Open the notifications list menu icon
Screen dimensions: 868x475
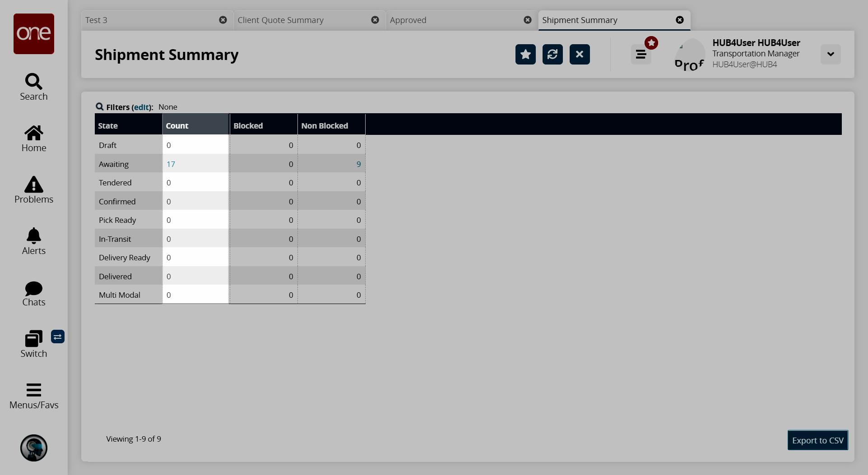641,55
